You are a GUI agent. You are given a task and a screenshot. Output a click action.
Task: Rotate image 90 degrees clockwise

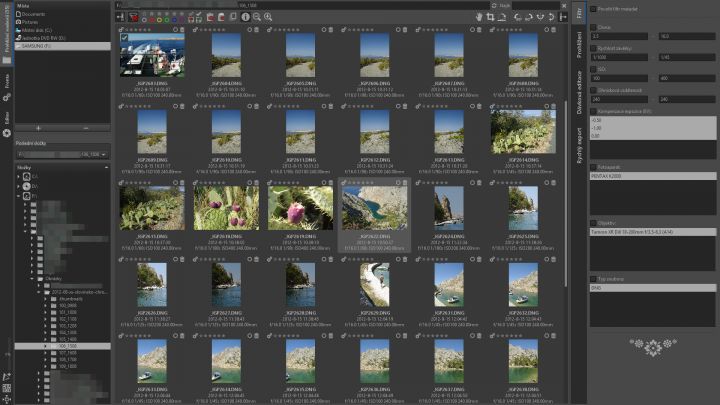click(529, 17)
